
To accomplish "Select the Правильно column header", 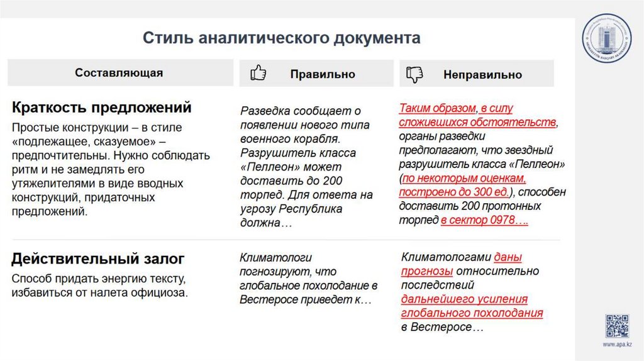I will 322,74.
